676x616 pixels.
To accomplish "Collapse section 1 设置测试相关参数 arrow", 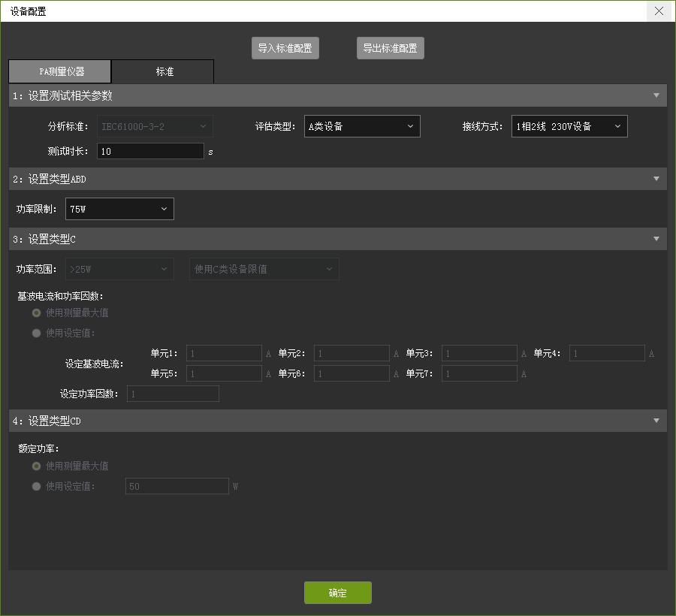I will [x=656, y=95].
